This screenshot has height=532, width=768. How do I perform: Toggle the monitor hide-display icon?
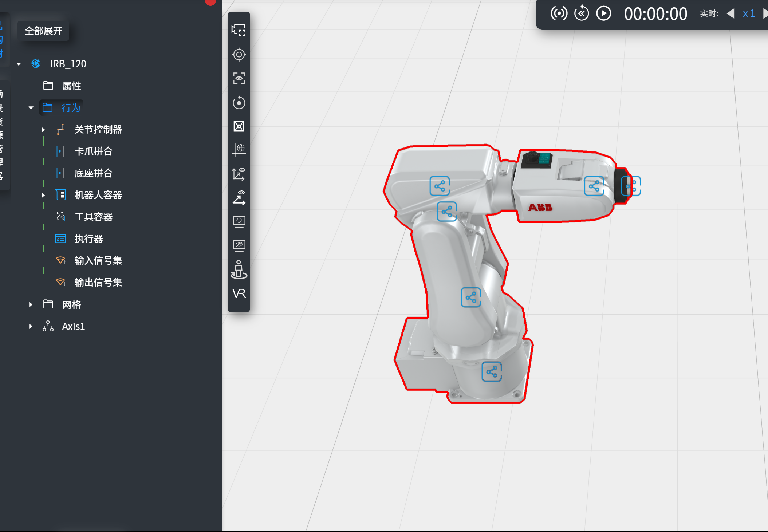pyautogui.click(x=239, y=245)
